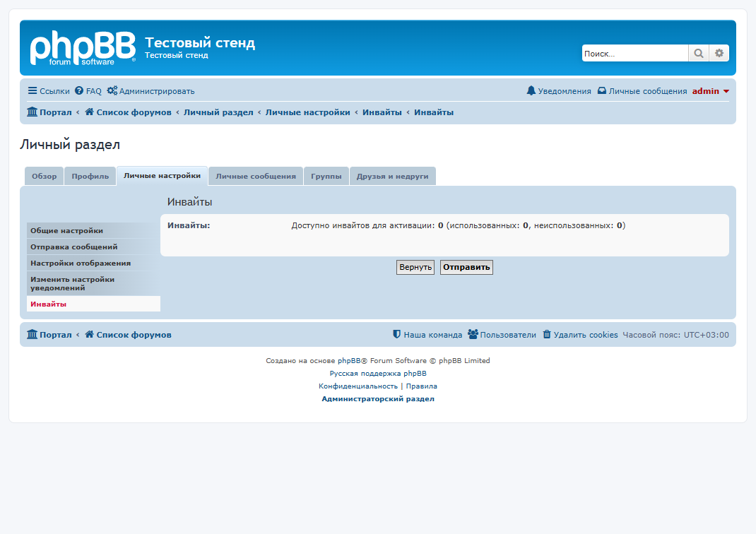Open Отправка сообщений in sidebar

93,247
